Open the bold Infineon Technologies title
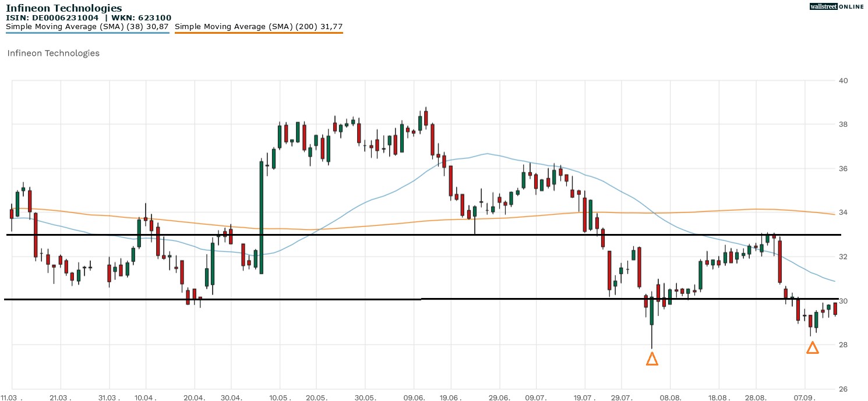The width and height of the screenshot is (868, 401). click(64, 8)
